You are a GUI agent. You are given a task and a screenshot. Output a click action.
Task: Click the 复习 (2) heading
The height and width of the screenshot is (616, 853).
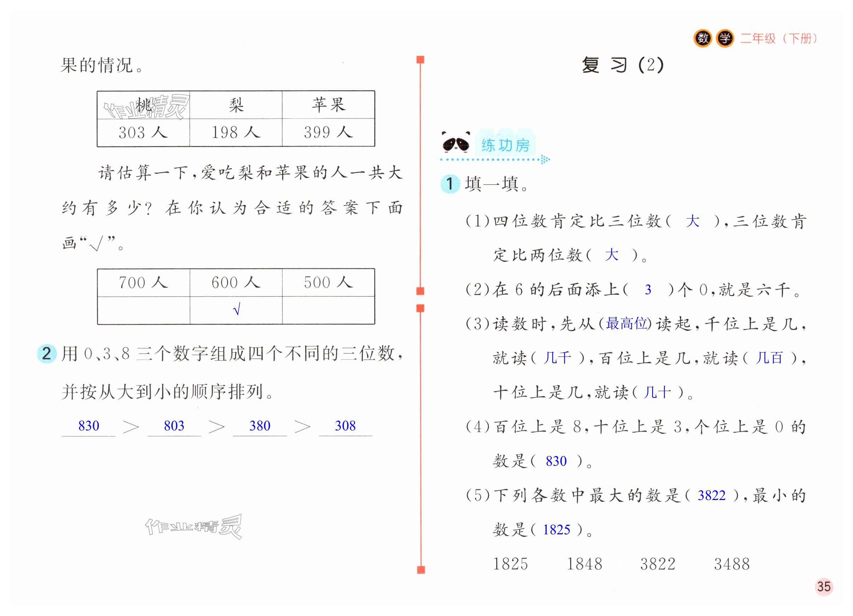(622, 65)
